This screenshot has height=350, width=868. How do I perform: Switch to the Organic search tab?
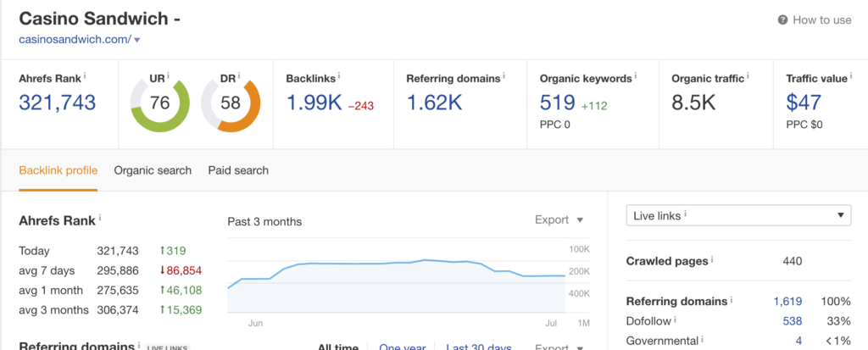(x=153, y=170)
